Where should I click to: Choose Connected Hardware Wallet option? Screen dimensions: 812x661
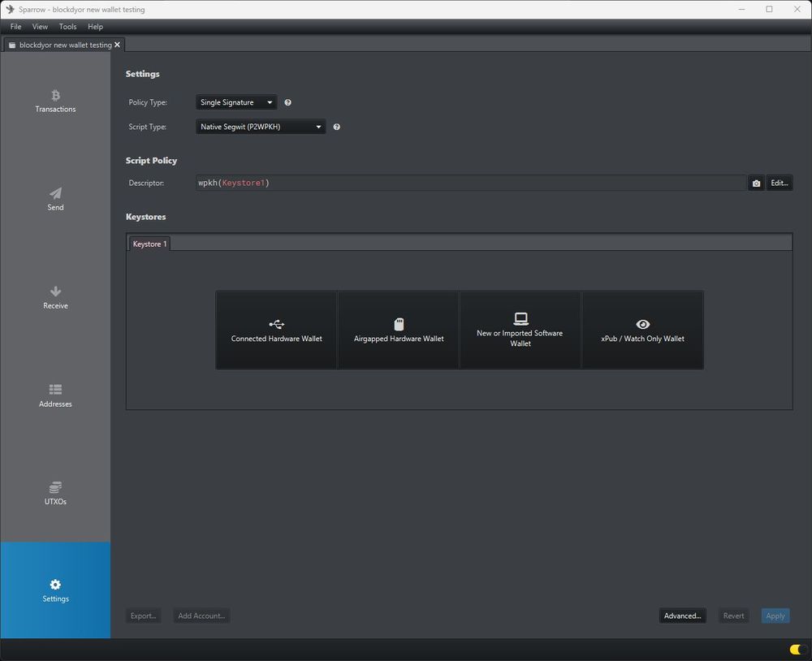tap(276, 330)
